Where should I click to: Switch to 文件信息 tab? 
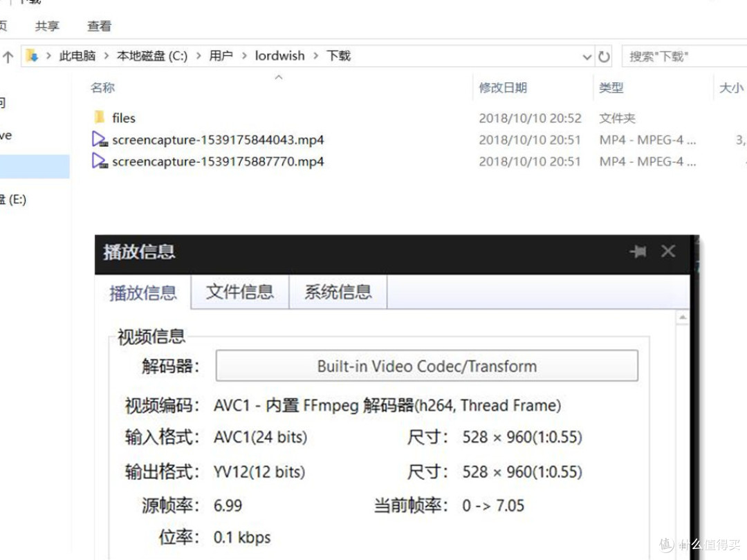pyautogui.click(x=240, y=292)
